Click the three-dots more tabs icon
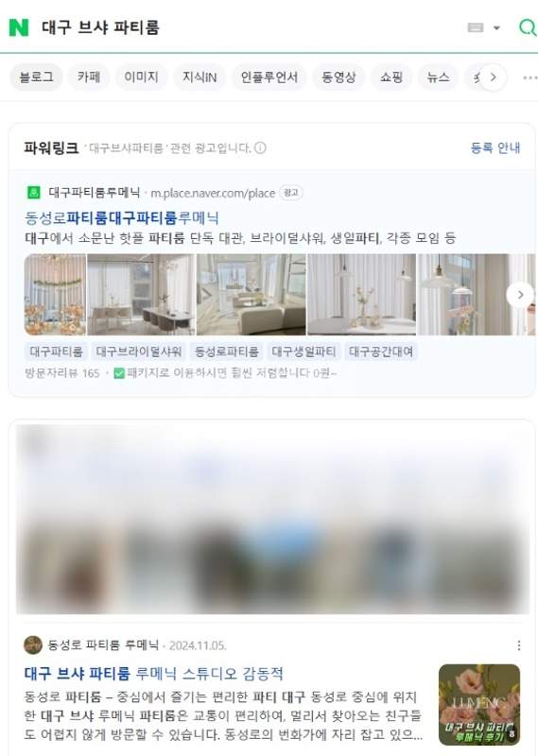The width and height of the screenshot is (538, 756). pos(529,77)
